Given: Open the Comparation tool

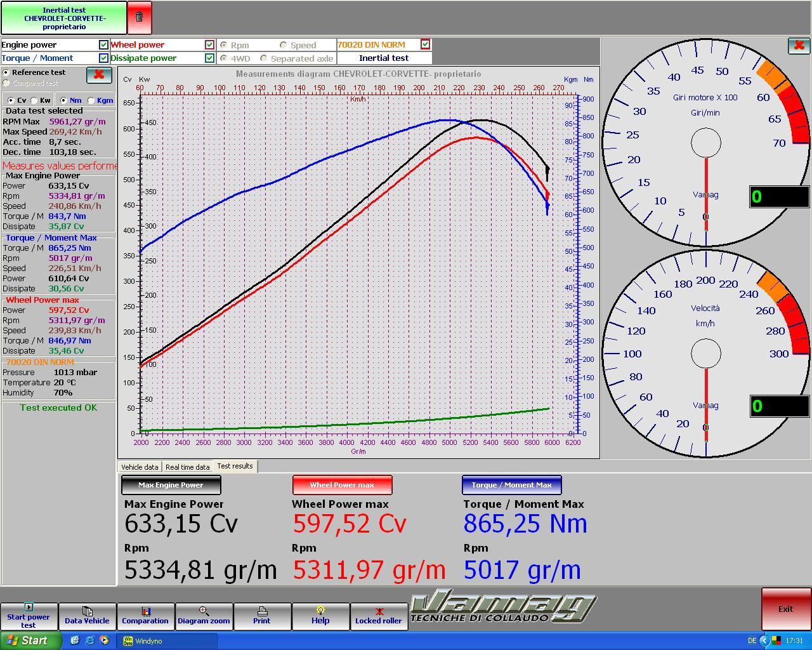Looking at the screenshot, I should click(145, 616).
